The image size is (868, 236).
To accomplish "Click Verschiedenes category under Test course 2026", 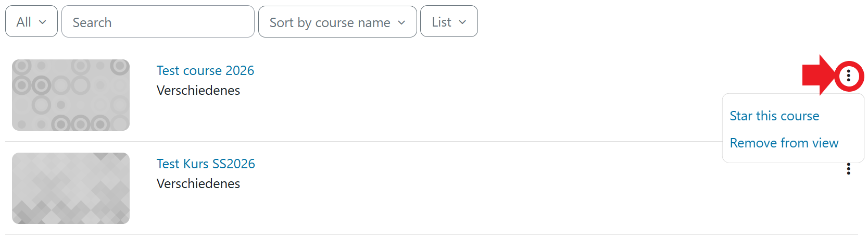I will point(198,90).
